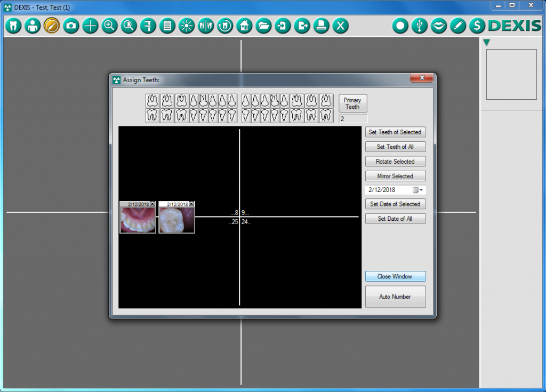This screenshot has width=546, height=392.
Task: Click the tooth icon in main toolbar
Action: click(13, 26)
